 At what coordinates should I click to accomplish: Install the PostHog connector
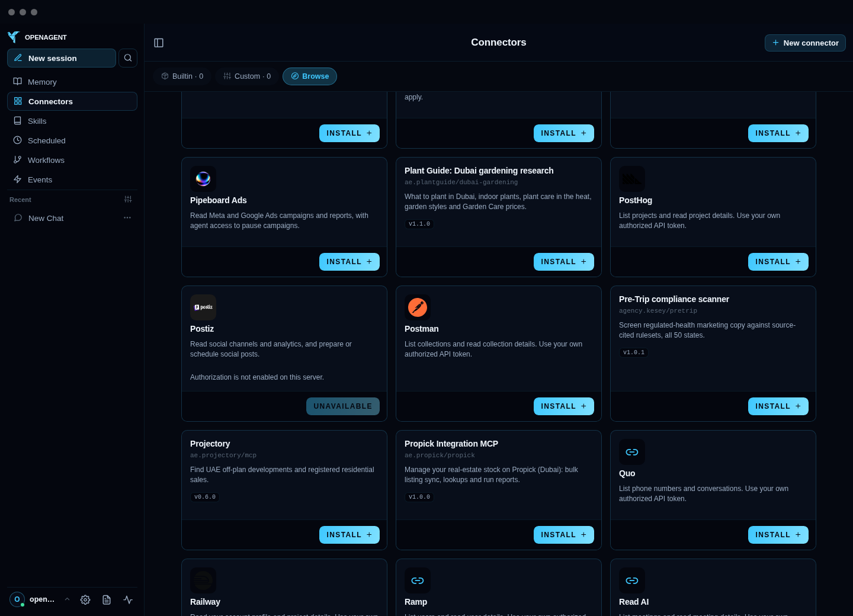pos(778,262)
